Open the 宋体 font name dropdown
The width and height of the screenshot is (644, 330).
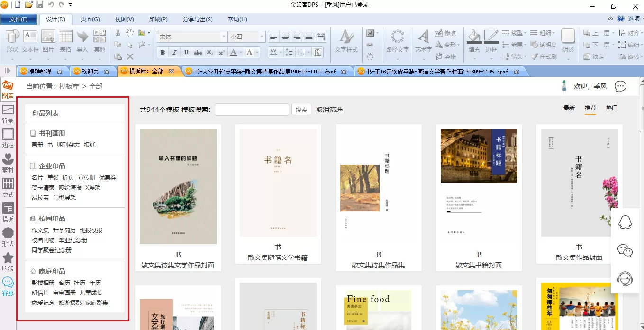coord(224,37)
